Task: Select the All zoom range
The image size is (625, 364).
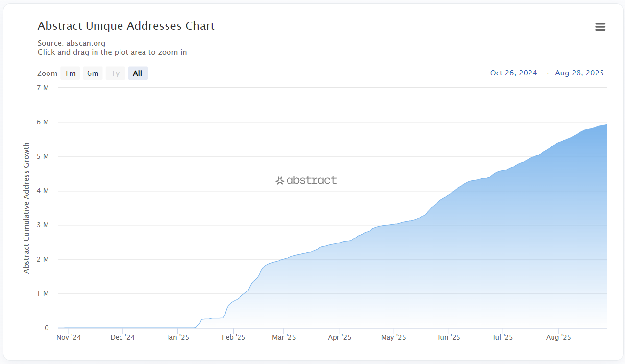Action: pos(138,73)
